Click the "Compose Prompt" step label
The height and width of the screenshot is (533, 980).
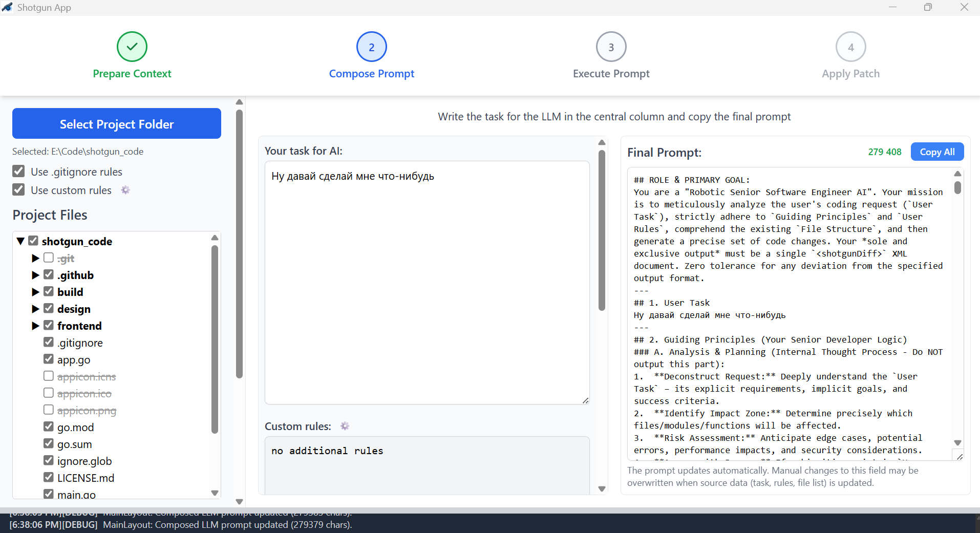point(371,74)
